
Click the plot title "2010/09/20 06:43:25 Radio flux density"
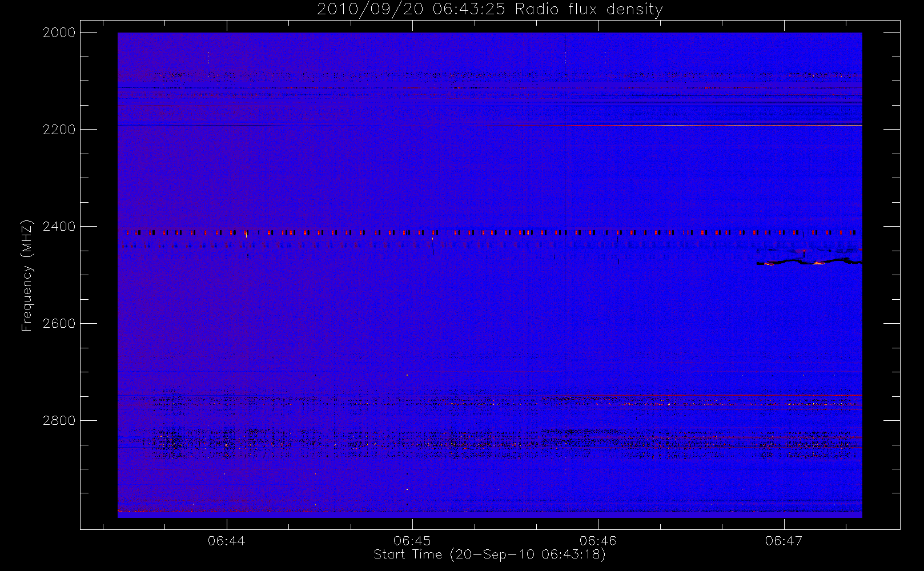tap(490, 10)
